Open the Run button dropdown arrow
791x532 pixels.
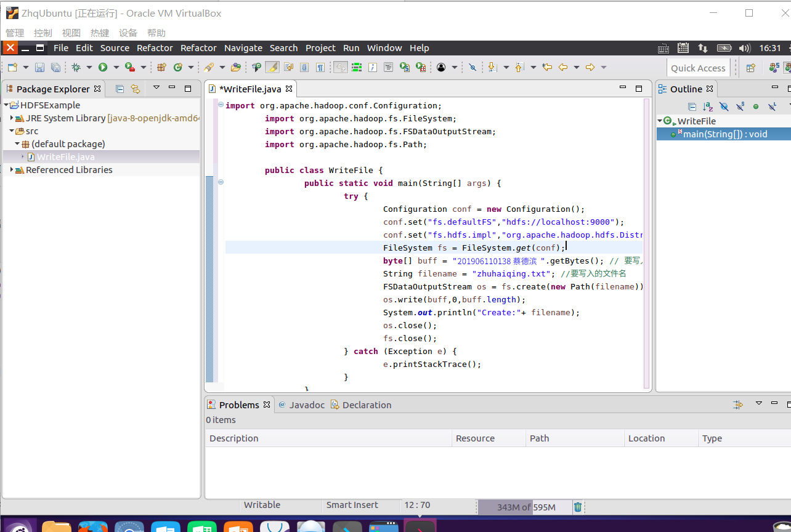[x=116, y=68]
